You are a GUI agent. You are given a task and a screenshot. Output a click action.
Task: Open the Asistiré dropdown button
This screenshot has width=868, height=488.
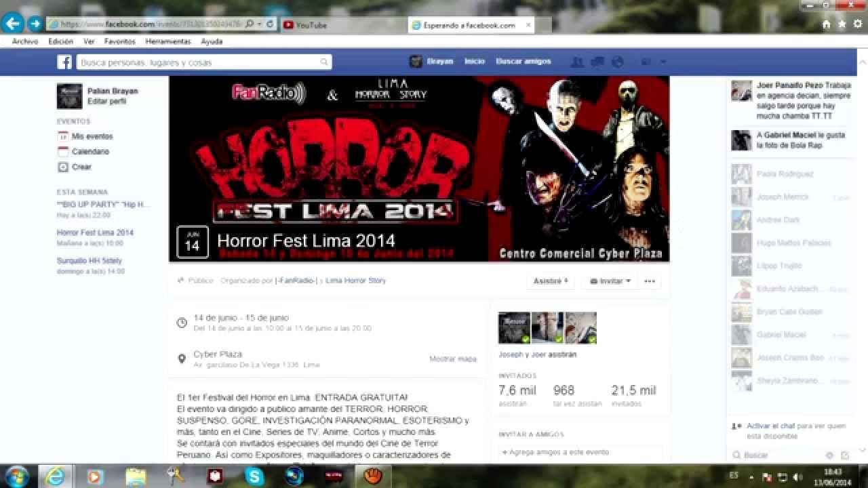[550, 281]
